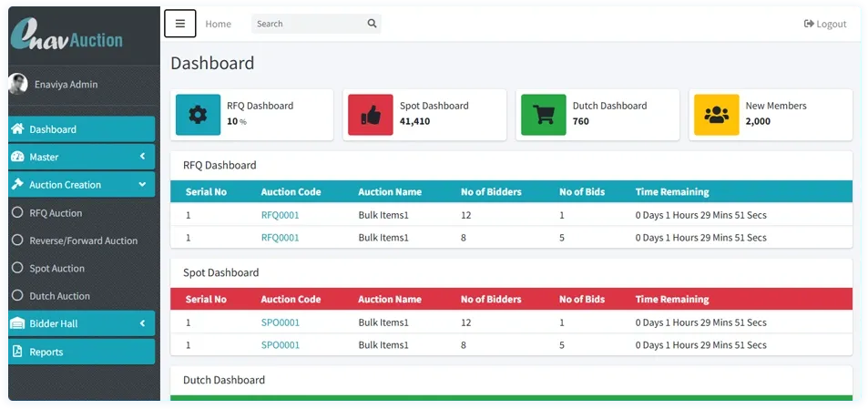Toggle the hamburger menu button
The width and height of the screenshot is (868, 409).
(x=180, y=24)
